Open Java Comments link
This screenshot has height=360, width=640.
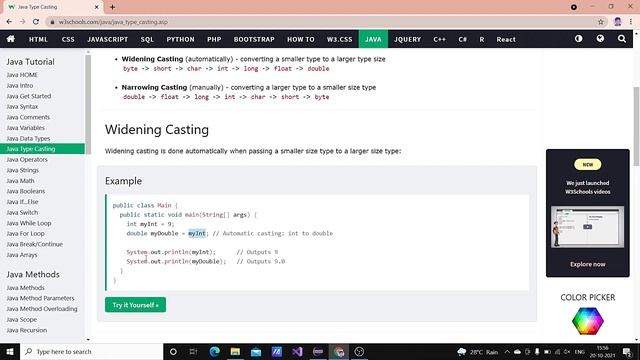coord(28,117)
